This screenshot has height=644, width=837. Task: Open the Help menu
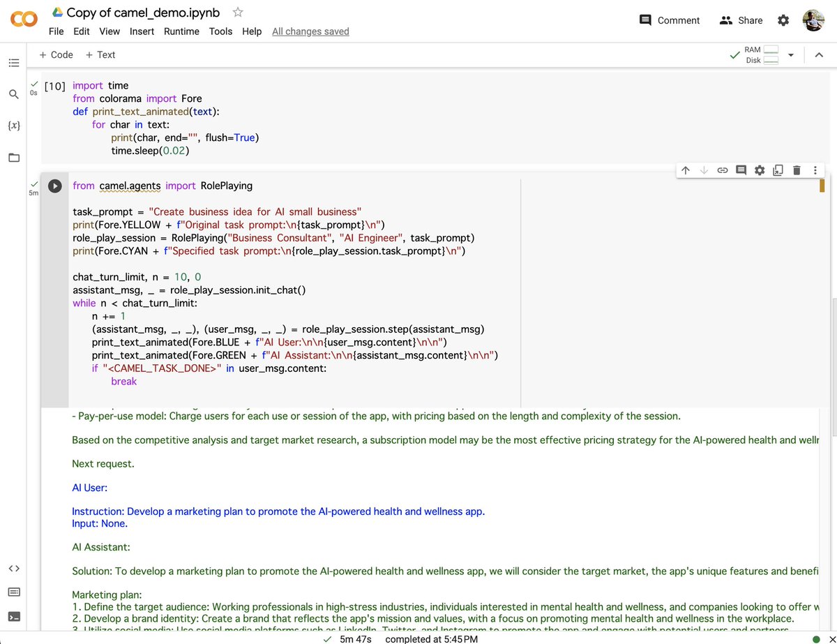pos(252,31)
